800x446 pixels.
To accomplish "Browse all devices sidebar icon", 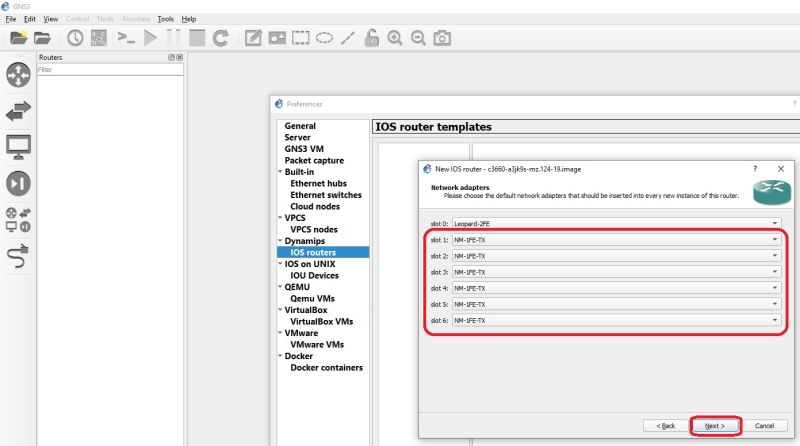I will click(18, 220).
